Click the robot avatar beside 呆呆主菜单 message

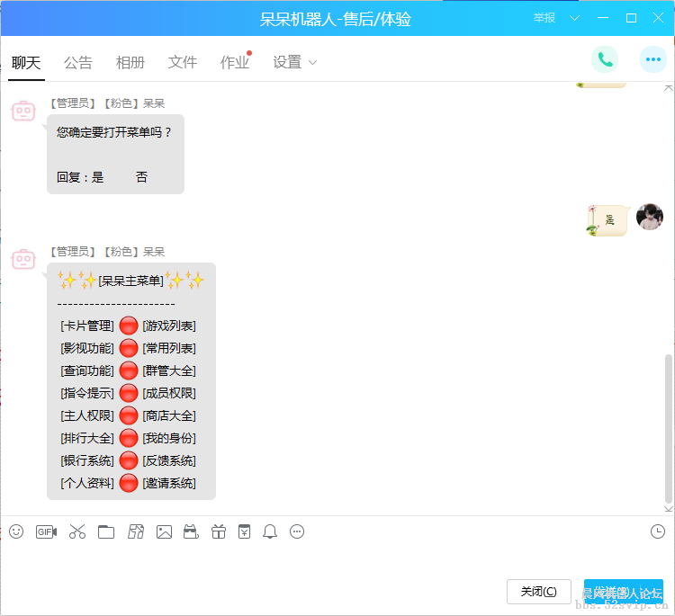(x=23, y=259)
